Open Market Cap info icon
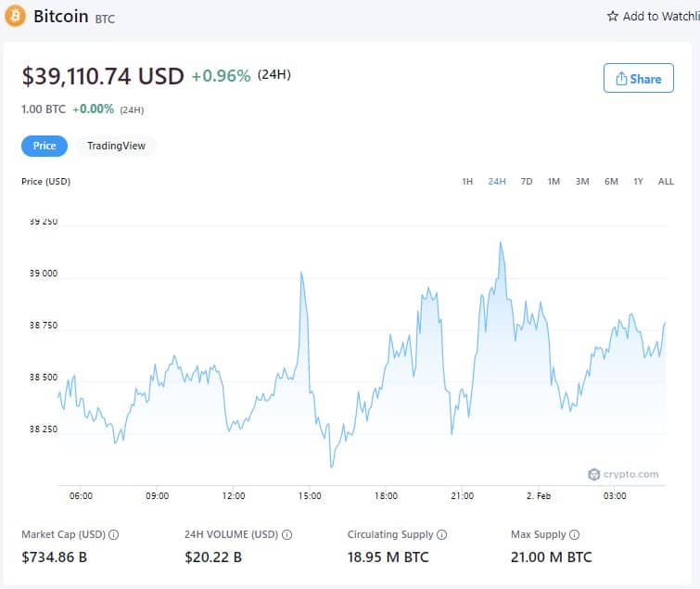Screen dimensions: 700x589 tap(114, 534)
